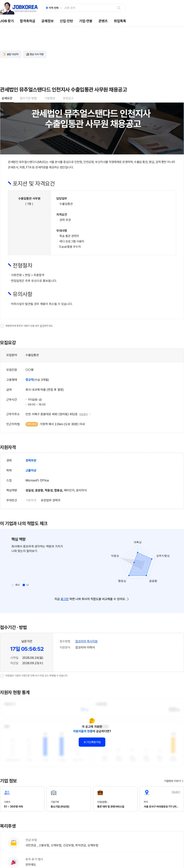
Task: Select the 기업정보 tab
Action: click(x=50, y=98)
